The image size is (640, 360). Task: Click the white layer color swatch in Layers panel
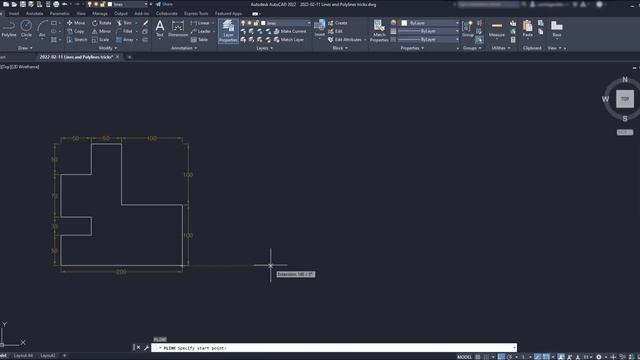[263, 23]
